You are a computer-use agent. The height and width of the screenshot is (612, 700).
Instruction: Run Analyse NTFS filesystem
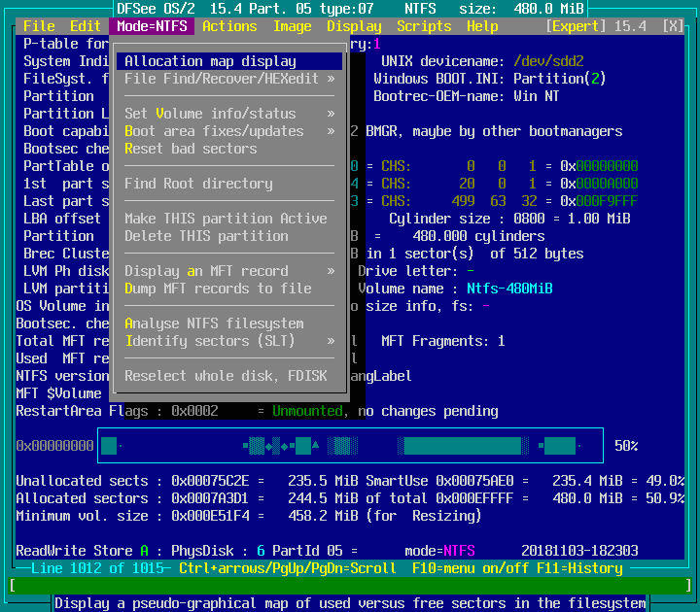click(x=214, y=323)
